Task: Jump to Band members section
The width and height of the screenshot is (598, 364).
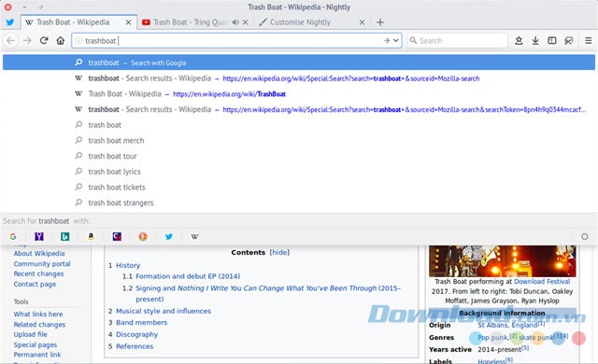Action: (141, 323)
